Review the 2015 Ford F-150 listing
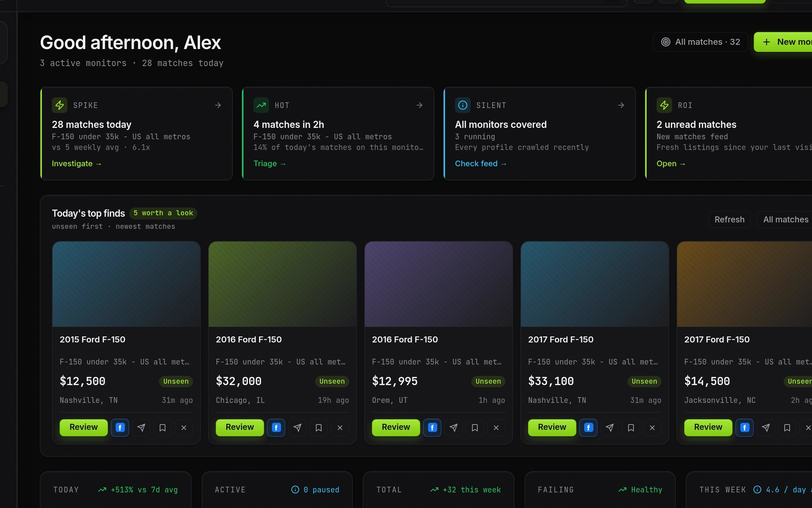 click(83, 427)
